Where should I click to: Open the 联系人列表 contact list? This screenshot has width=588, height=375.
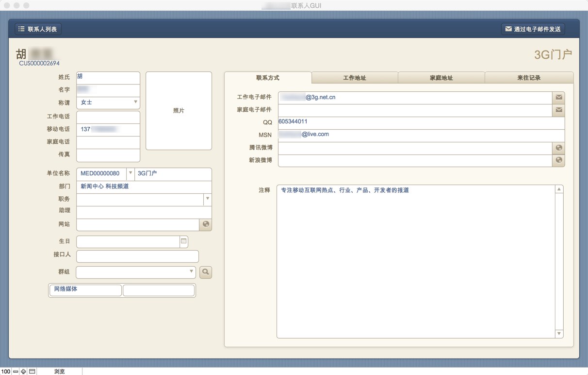[x=38, y=29]
